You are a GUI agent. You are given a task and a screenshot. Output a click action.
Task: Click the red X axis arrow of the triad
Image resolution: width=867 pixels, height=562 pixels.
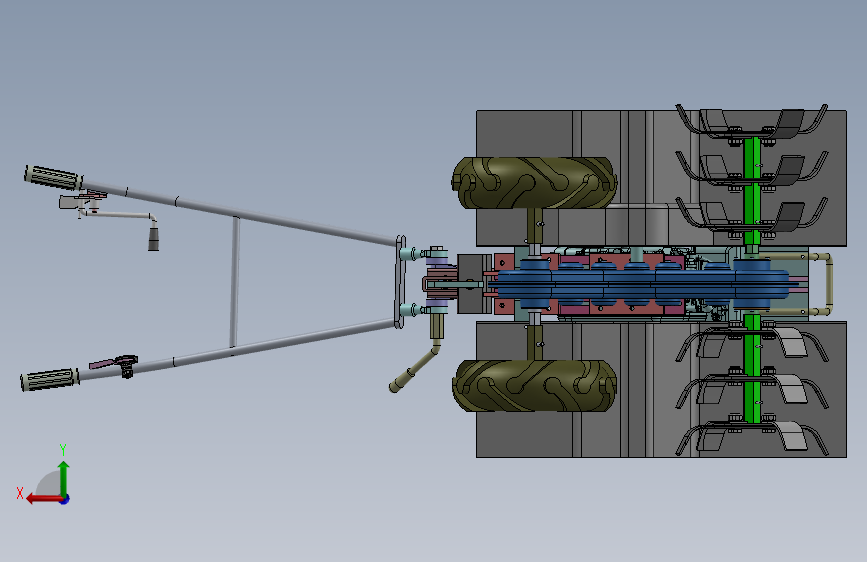click(x=43, y=499)
